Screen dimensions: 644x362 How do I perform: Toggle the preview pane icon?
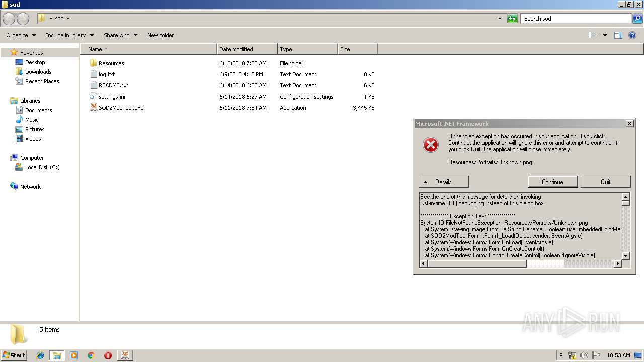pos(618,35)
